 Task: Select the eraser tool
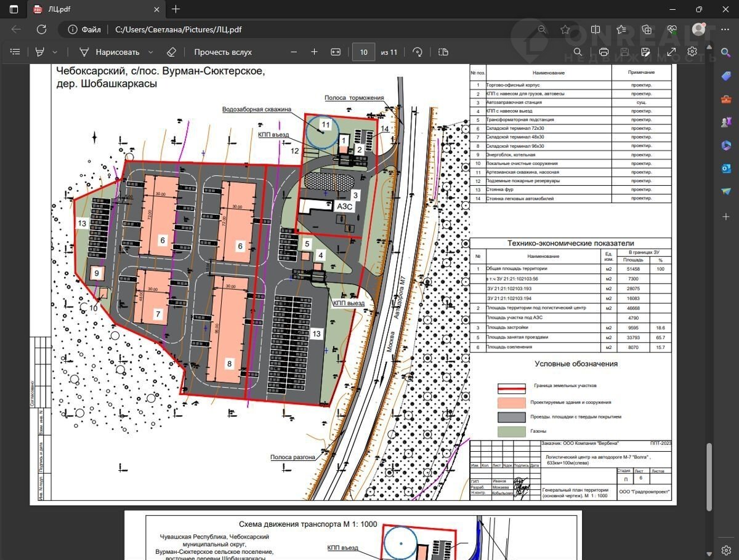click(x=172, y=52)
